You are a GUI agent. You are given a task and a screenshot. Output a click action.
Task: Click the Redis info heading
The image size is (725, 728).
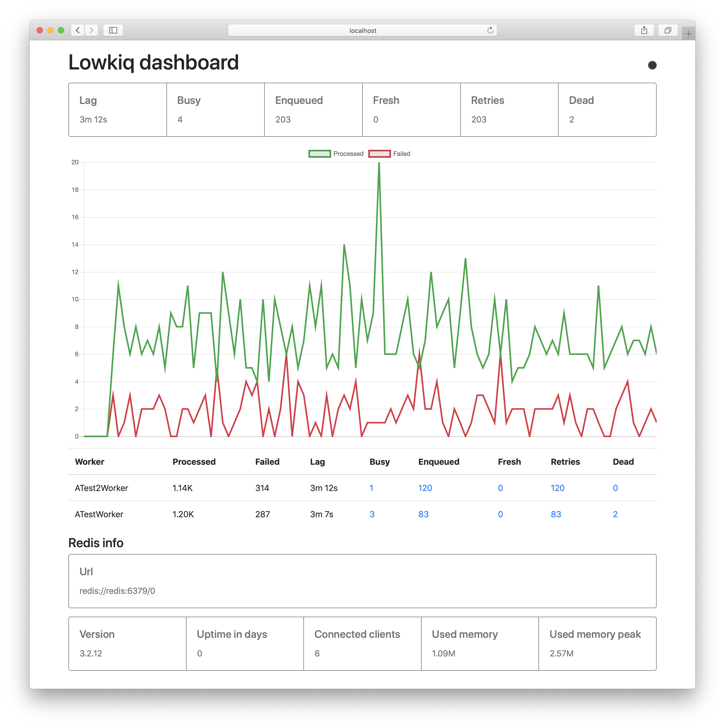tap(96, 543)
